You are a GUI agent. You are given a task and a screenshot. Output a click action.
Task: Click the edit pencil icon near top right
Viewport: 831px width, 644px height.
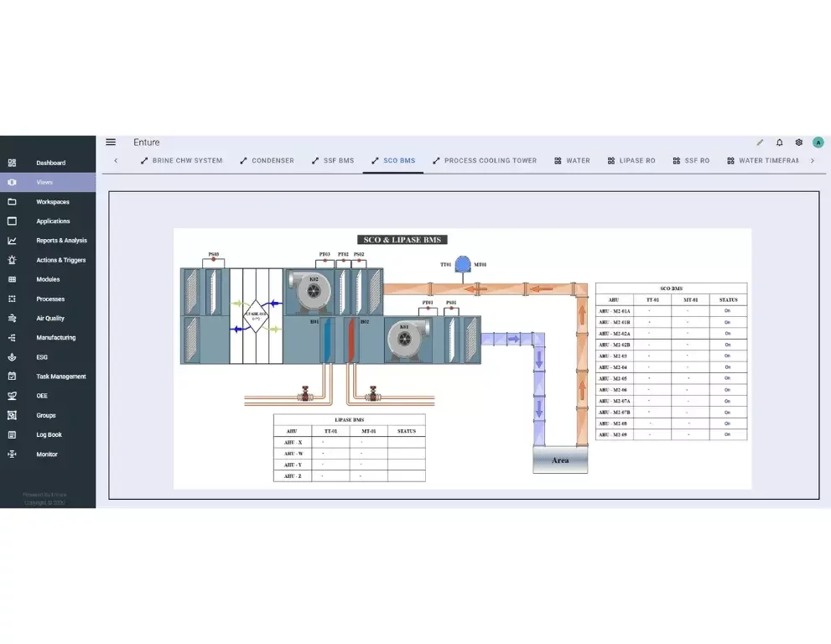pyautogui.click(x=759, y=143)
